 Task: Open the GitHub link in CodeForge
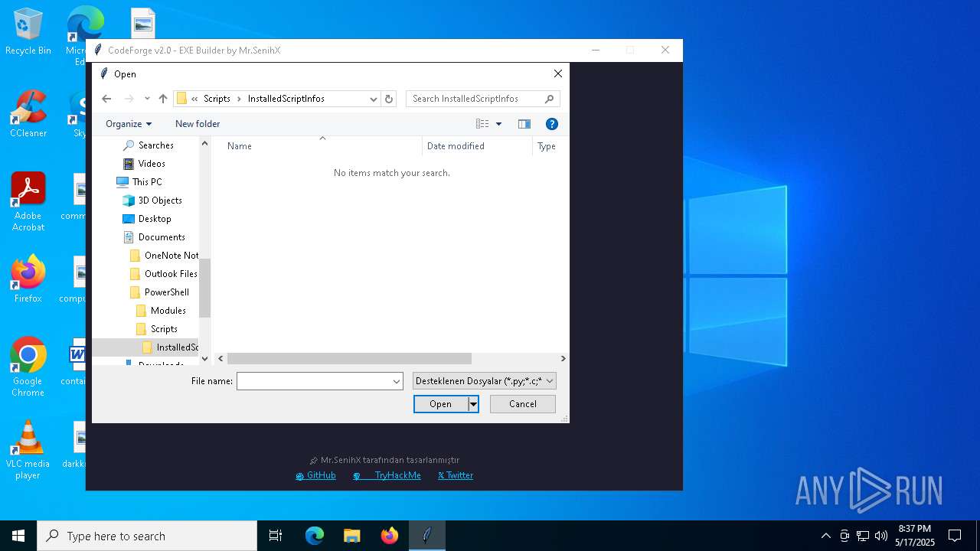[315, 475]
